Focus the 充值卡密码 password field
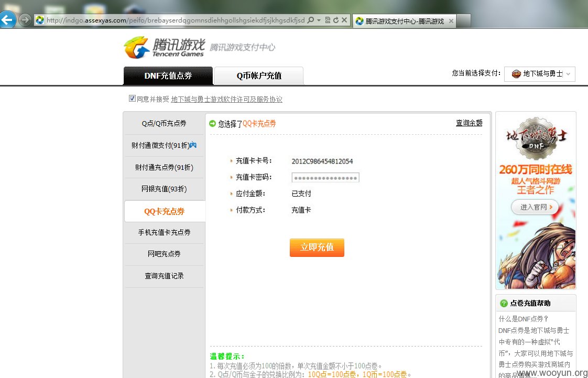The image size is (588, 378). pyautogui.click(x=325, y=177)
